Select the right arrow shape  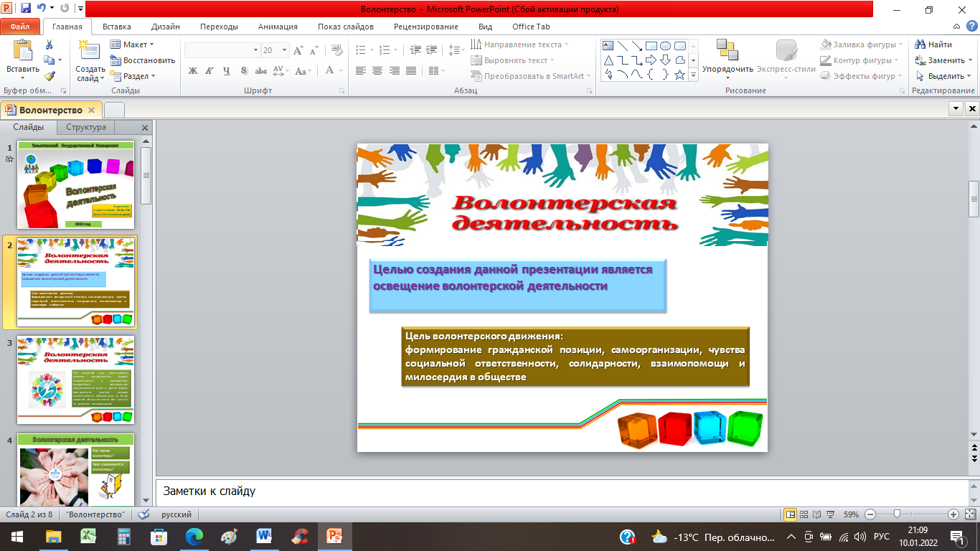651,60
